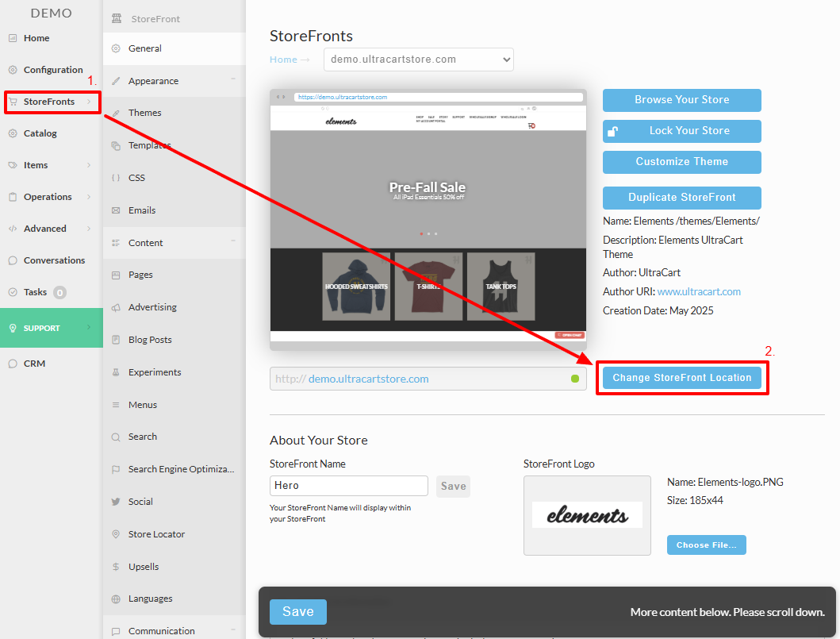Click the StoreFront shop icon in the submenu header
The height and width of the screenshot is (639, 840).
click(117, 19)
